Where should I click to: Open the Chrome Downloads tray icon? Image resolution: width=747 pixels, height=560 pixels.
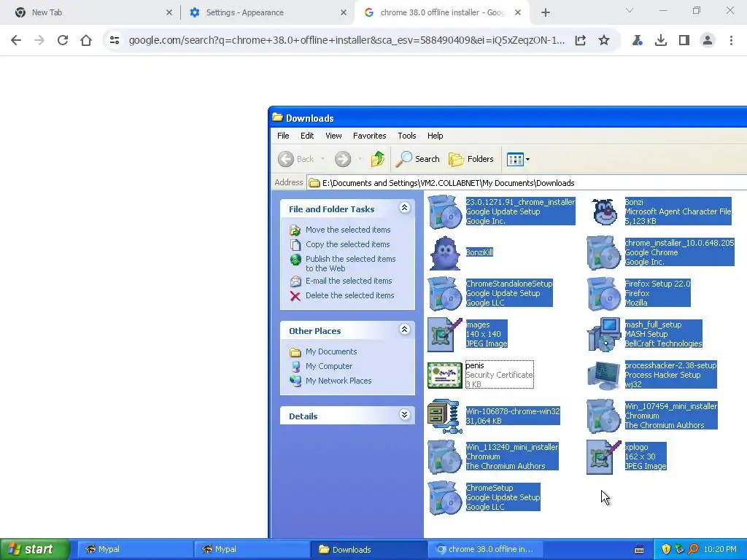click(660, 41)
